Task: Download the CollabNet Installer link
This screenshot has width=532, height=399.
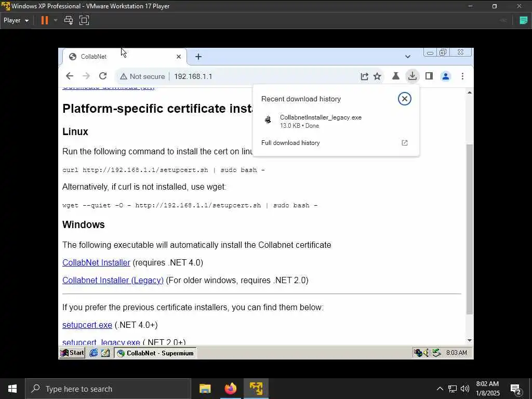Action: tap(96, 262)
